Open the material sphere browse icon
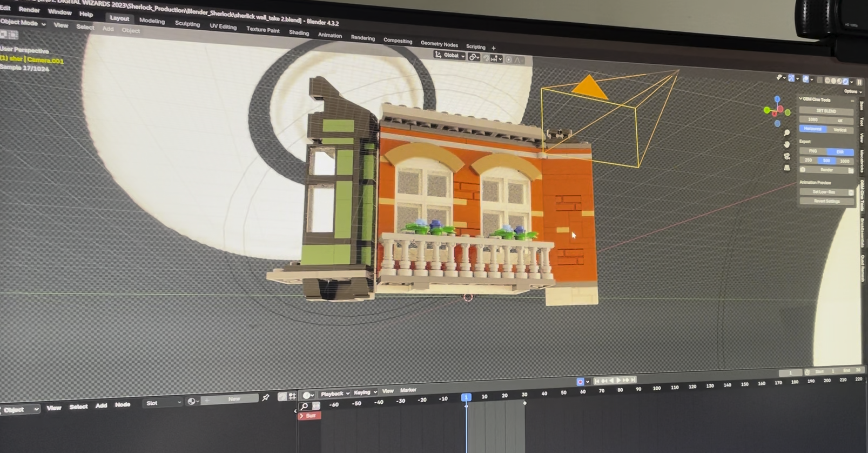 (x=192, y=401)
